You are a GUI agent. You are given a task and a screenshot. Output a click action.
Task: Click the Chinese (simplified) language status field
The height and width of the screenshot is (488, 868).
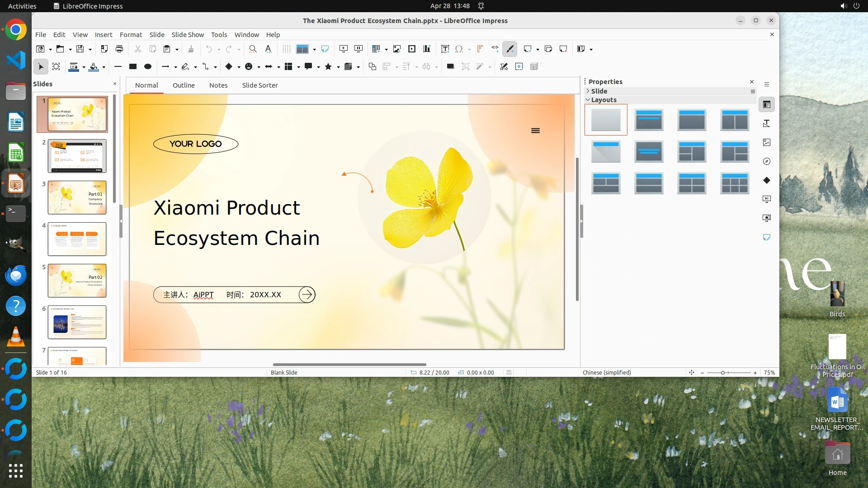[607, 372]
